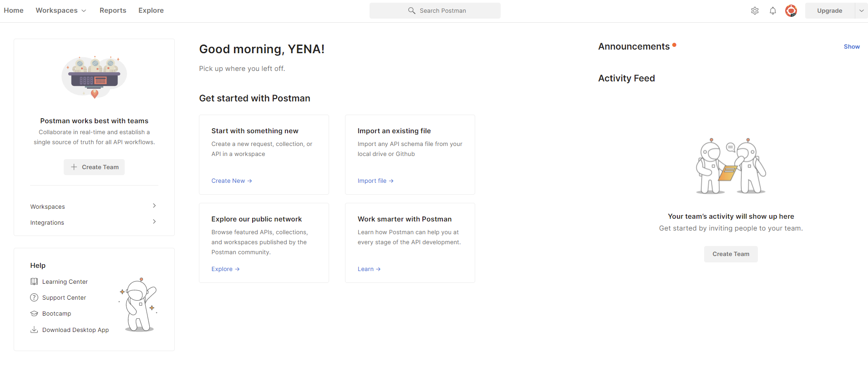Click the Show announcements link
Screen dimensions: 868x387
click(852, 46)
